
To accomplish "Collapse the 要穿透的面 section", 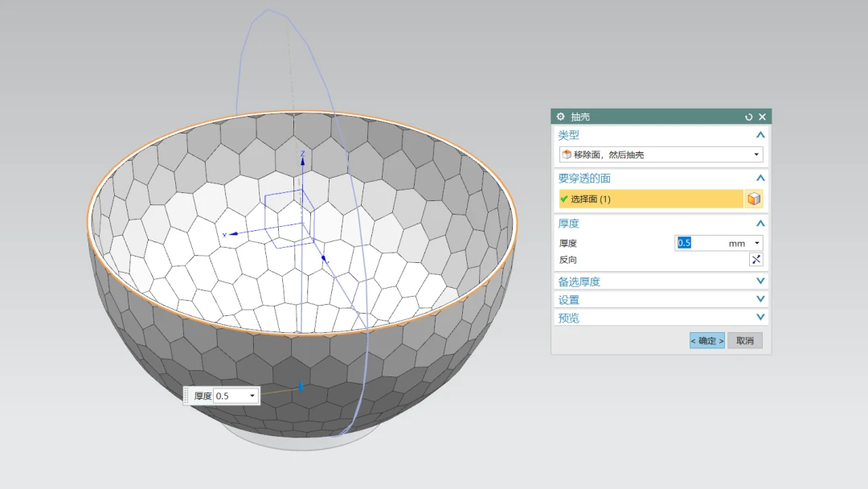I will click(760, 179).
